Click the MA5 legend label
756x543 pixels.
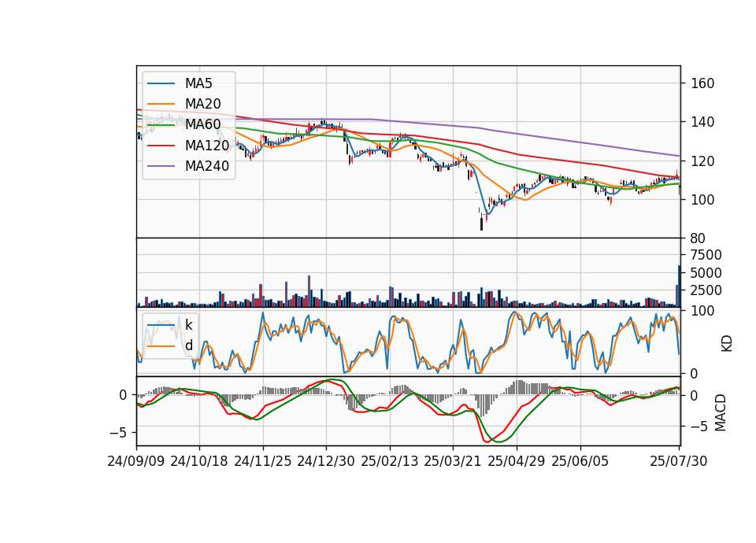pos(198,83)
